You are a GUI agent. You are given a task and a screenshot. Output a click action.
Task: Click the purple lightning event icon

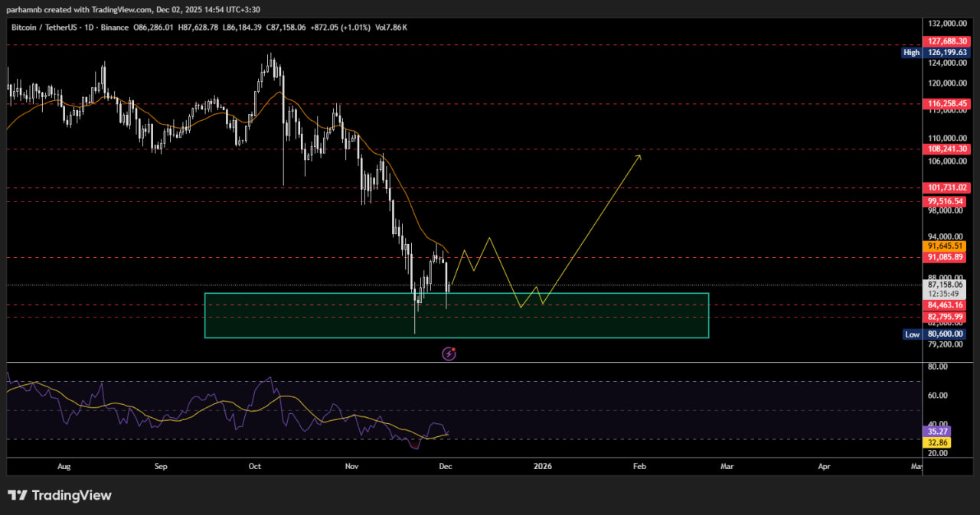[x=449, y=354]
